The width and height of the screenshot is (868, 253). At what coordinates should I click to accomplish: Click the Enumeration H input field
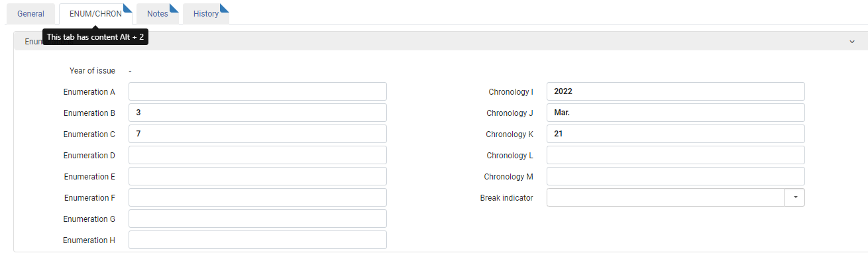click(258, 240)
